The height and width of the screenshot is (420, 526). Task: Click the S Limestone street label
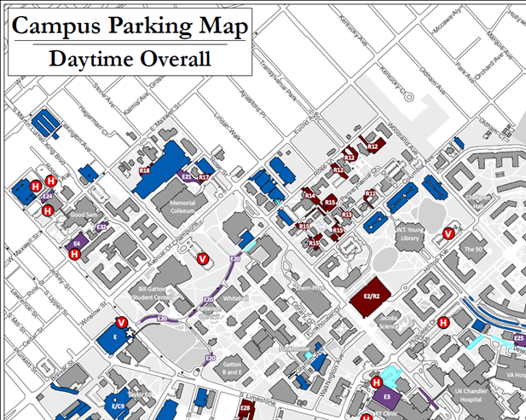258,398
